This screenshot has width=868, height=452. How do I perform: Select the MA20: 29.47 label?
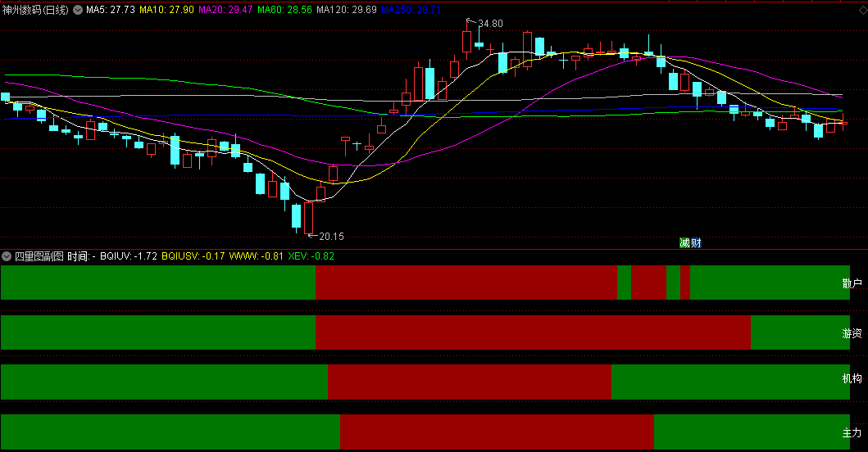coord(225,10)
